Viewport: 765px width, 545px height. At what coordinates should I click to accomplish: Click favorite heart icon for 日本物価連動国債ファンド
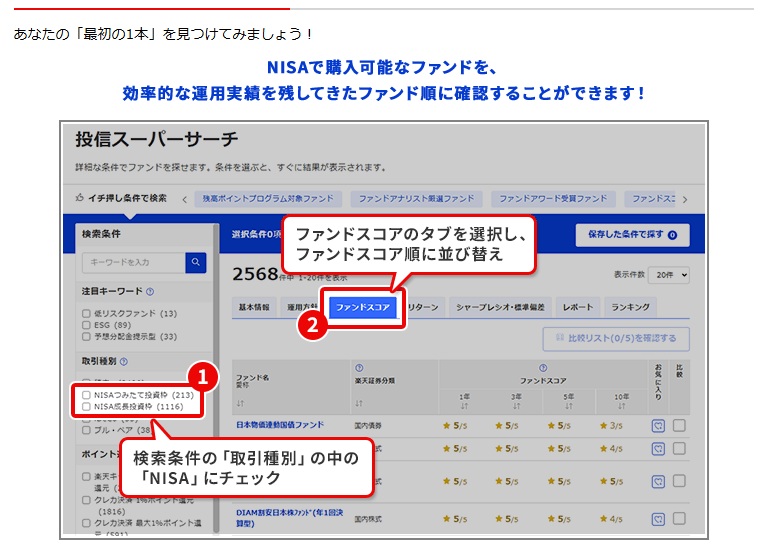click(x=657, y=425)
